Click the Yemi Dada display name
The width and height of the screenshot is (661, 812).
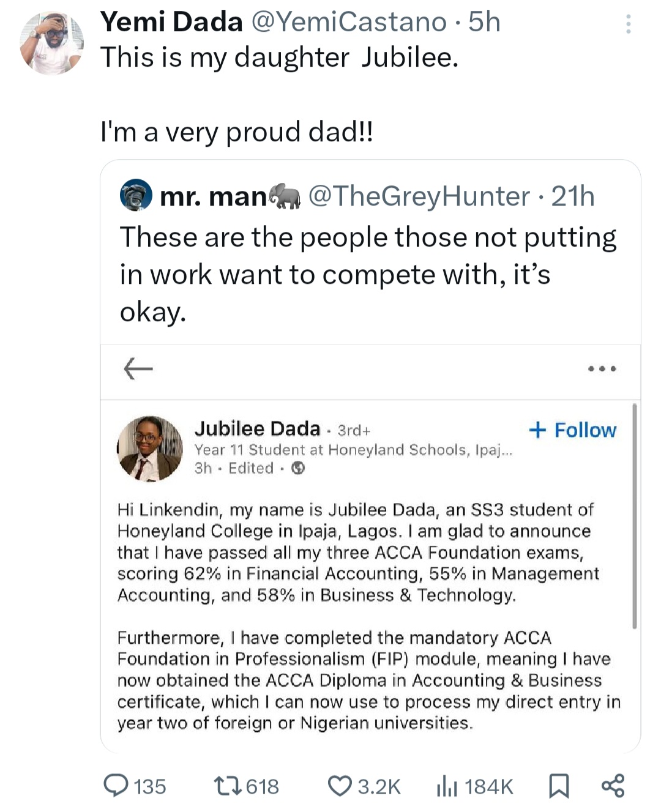click(171, 23)
